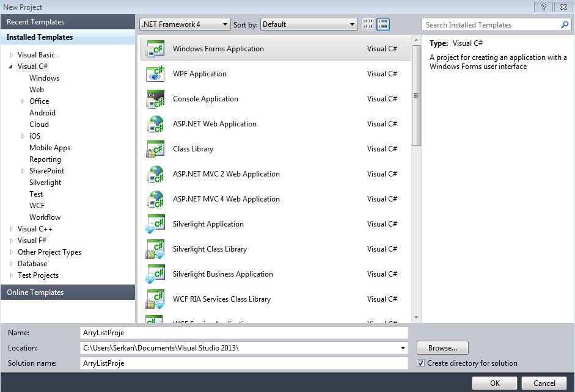Select the Mobile Apps category
This screenshot has height=392, width=575.
(x=50, y=148)
